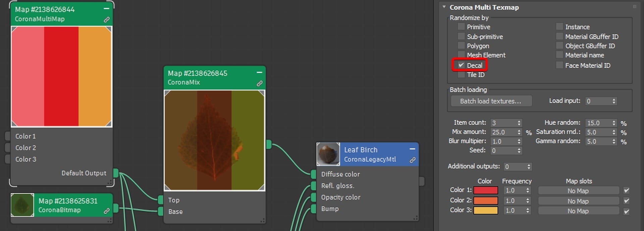The width and height of the screenshot is (644, 231).
Task: Enable randomize by Mesh Element
Action: [462, 55]
